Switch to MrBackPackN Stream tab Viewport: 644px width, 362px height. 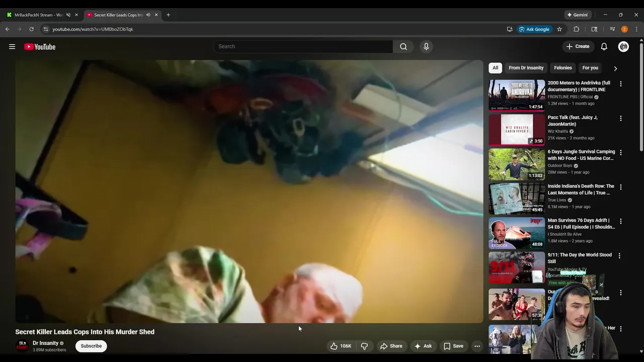click(38, 15)
